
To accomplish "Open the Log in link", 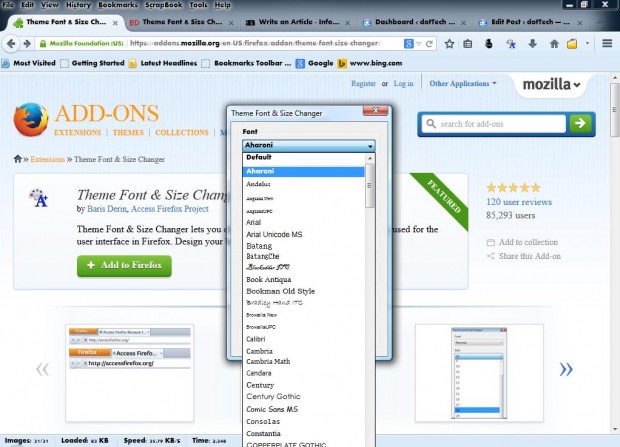I will tap(403, 83).
